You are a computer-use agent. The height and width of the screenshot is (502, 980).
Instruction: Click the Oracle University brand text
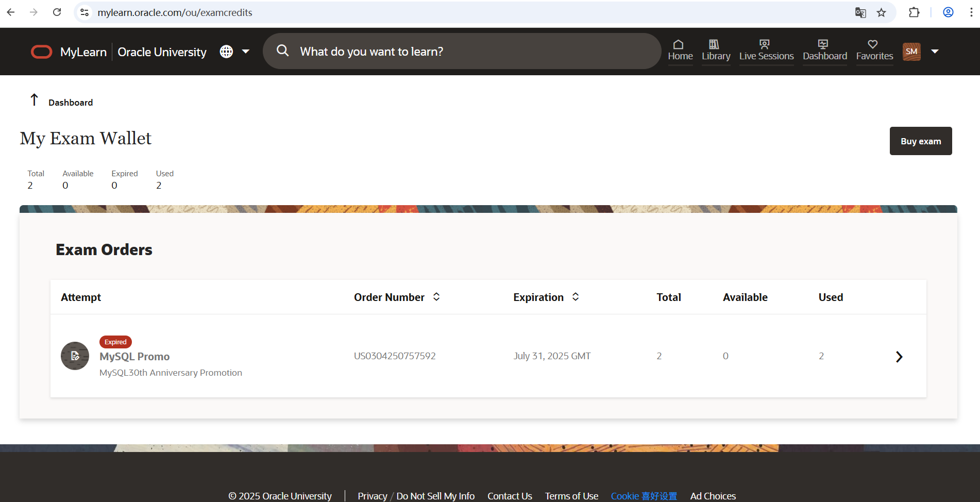162,52
